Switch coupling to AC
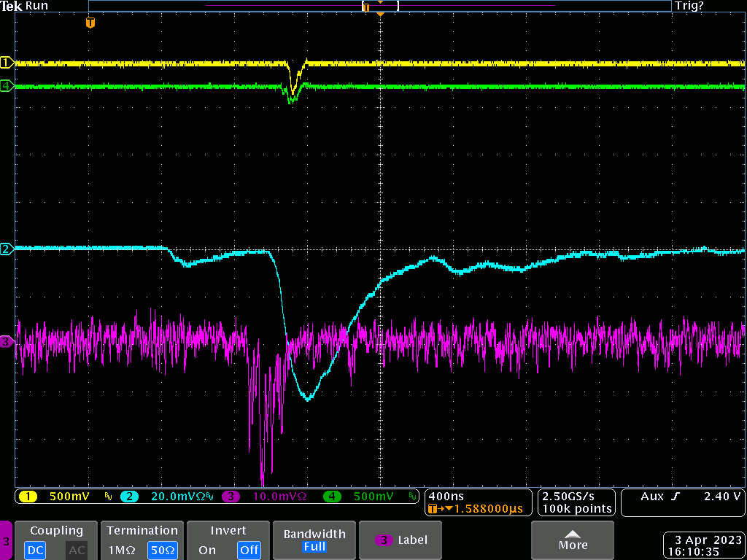This screenshot has height=560, width=747. coord(77,550)
